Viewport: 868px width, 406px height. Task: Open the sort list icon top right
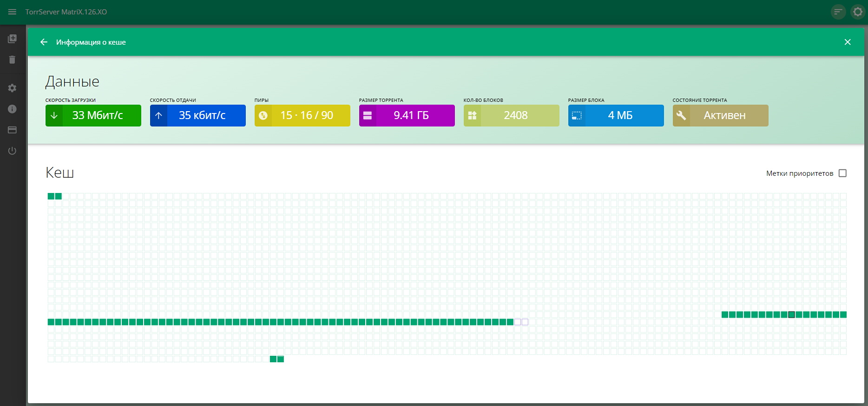838,12
